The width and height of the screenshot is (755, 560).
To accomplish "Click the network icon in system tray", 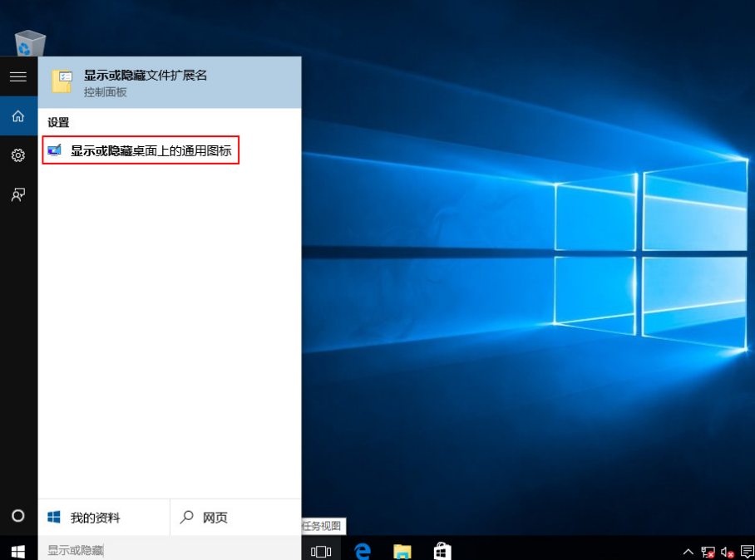I will click(x=708, y=550).
